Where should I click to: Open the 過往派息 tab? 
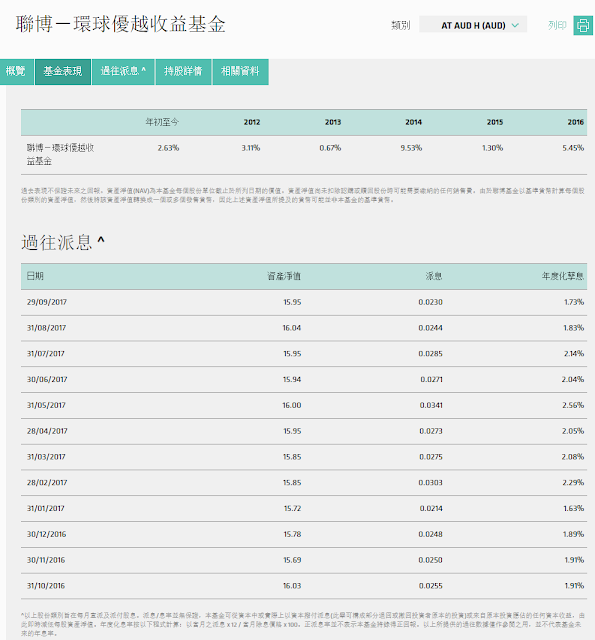click(123, 71)
